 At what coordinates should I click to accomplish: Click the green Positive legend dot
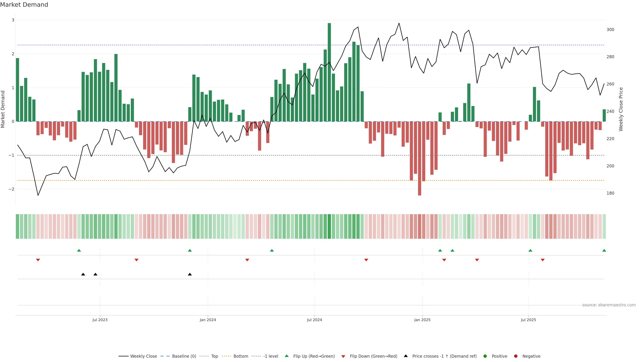pyautogui.click(x=485, y=356)
